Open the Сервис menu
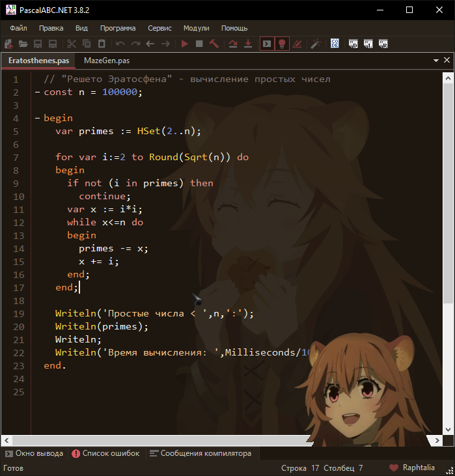Image resolution: width=455 pixels, height=476 pixels. click(159, 28)
